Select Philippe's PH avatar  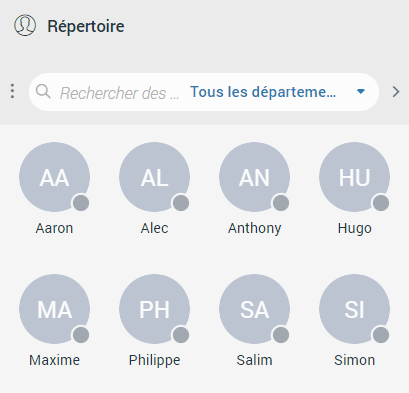click(154, 309)
